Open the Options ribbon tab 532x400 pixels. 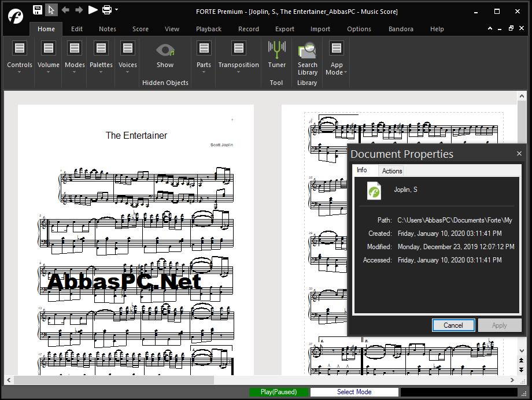pyautogui.click(x=359, y=29)
